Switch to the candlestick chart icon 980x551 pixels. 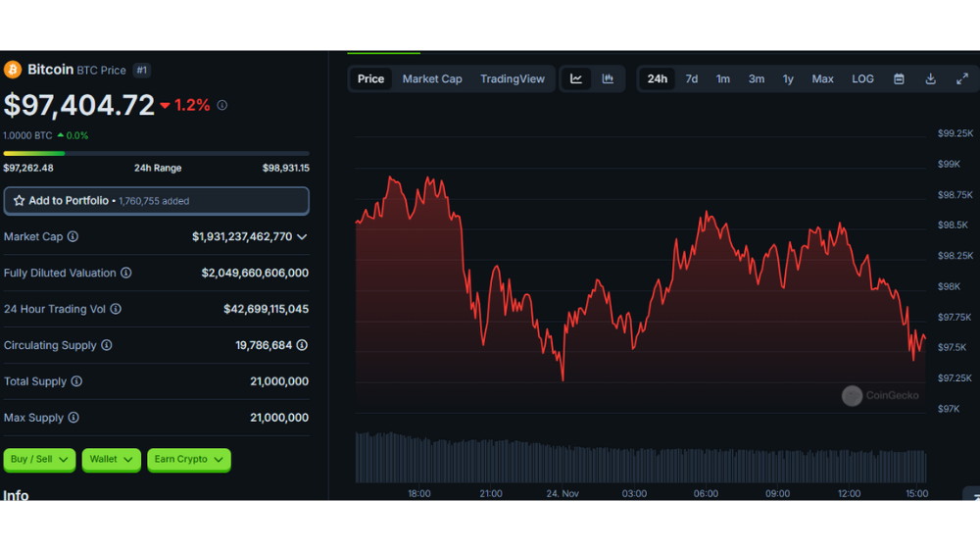click(608, 78)
